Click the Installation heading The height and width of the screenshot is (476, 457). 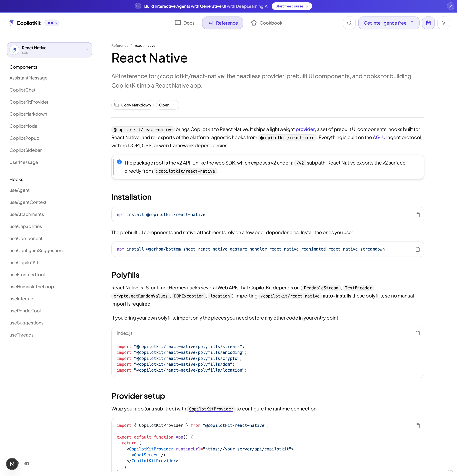pyautogui.click(x=131, y=197)
